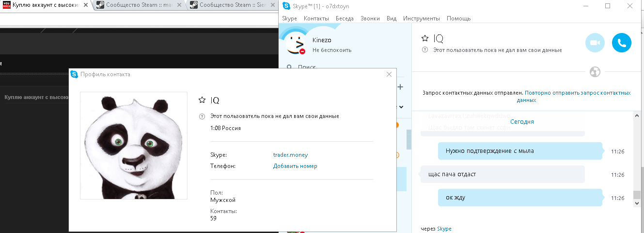Start a voice call with IQ
644x233 pixels.
[622, 43]
